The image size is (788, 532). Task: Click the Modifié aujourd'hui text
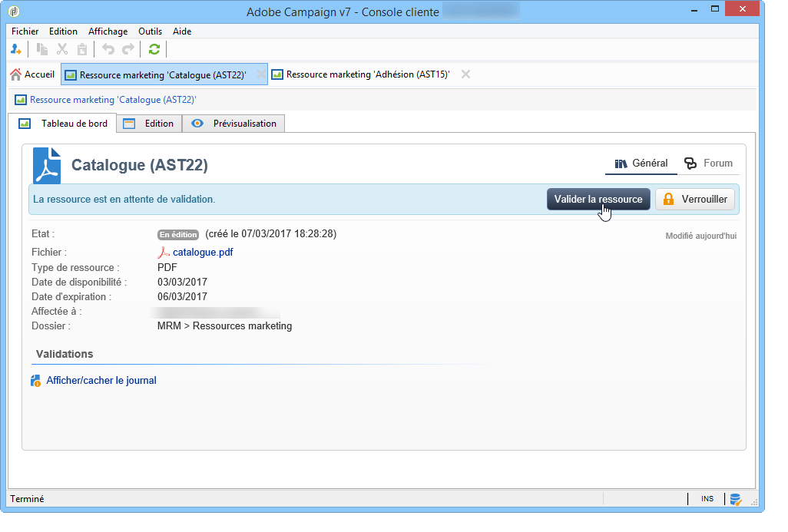click(701, 236)
